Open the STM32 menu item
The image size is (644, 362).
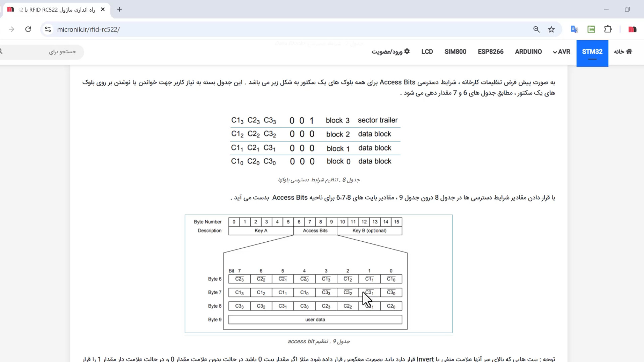(592, 52)
